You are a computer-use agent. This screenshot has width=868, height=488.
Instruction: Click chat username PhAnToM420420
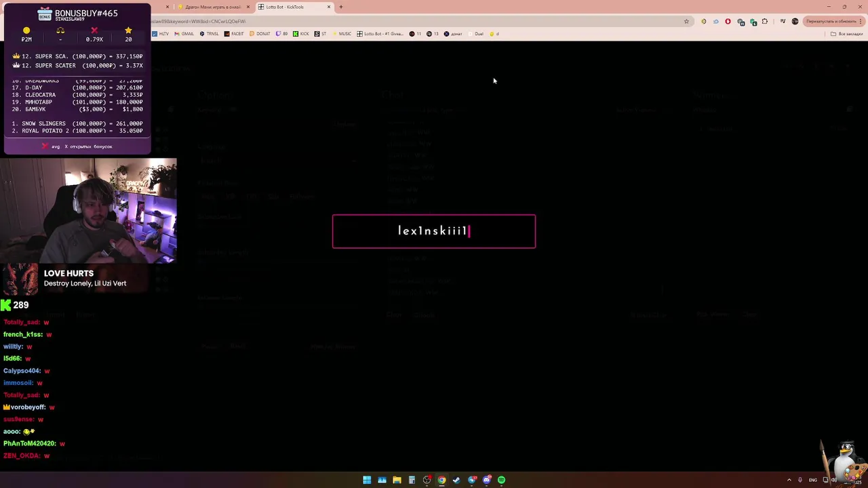coord(29,443)
